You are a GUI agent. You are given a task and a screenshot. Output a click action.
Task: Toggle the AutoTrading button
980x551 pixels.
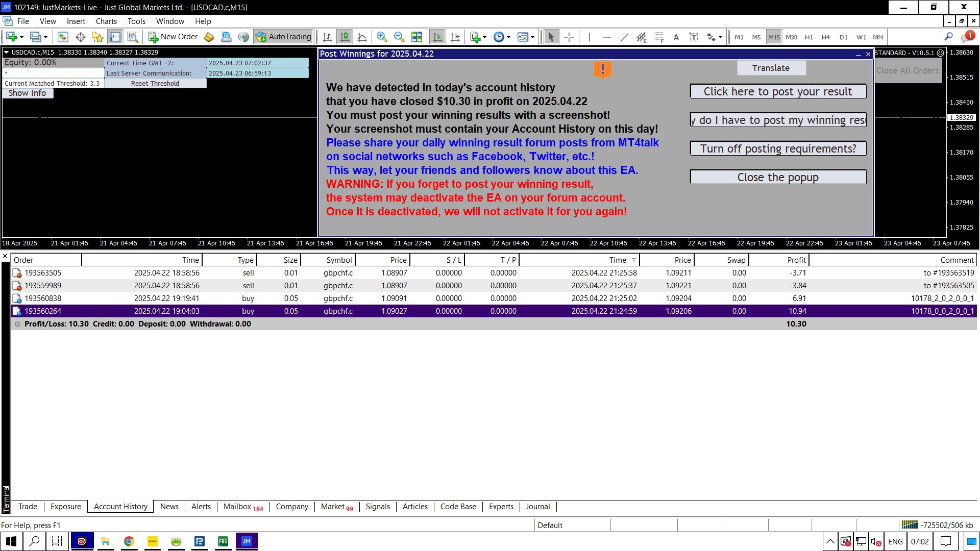pyautogui.click(x=284, y=37)
